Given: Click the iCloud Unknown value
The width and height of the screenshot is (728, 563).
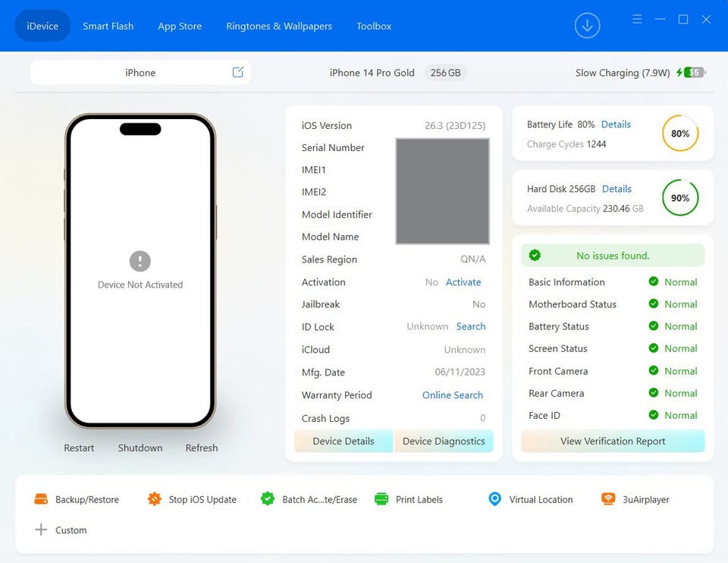Looking at the screenshot, I should 465,350.
